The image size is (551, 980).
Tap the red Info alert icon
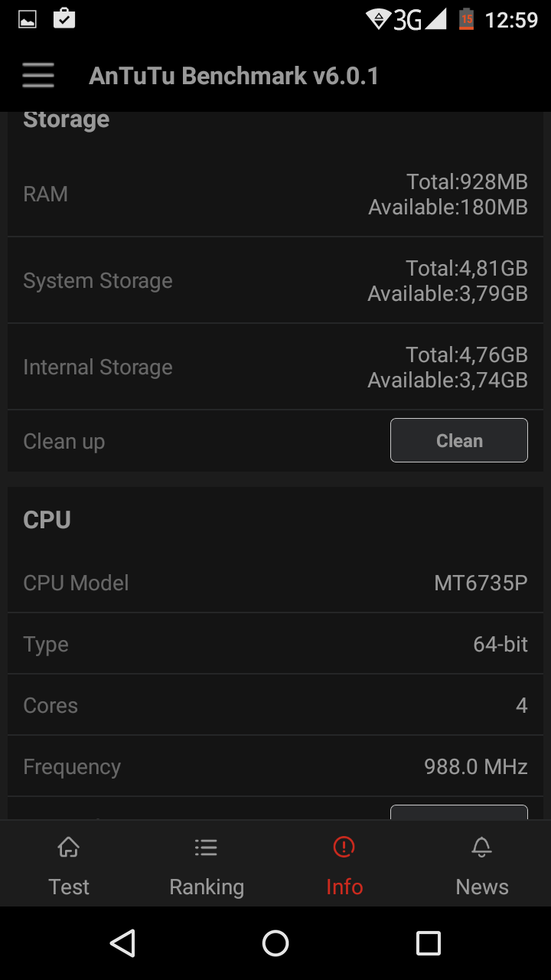[344, 848]
